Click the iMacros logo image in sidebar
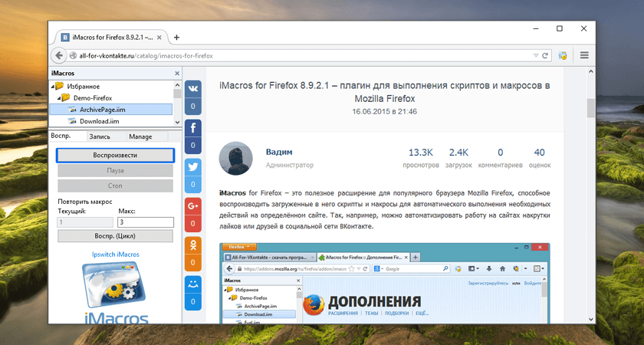 point(116,292)
